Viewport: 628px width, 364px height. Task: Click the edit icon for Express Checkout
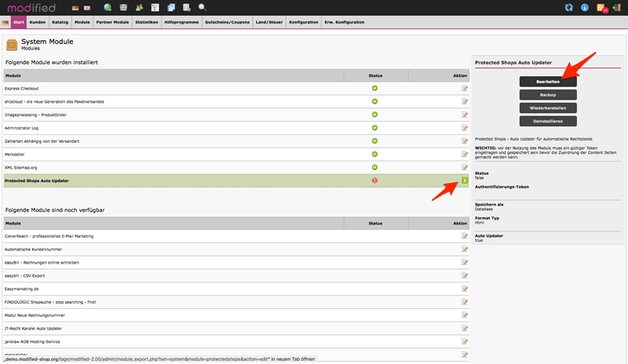point(465,88)
